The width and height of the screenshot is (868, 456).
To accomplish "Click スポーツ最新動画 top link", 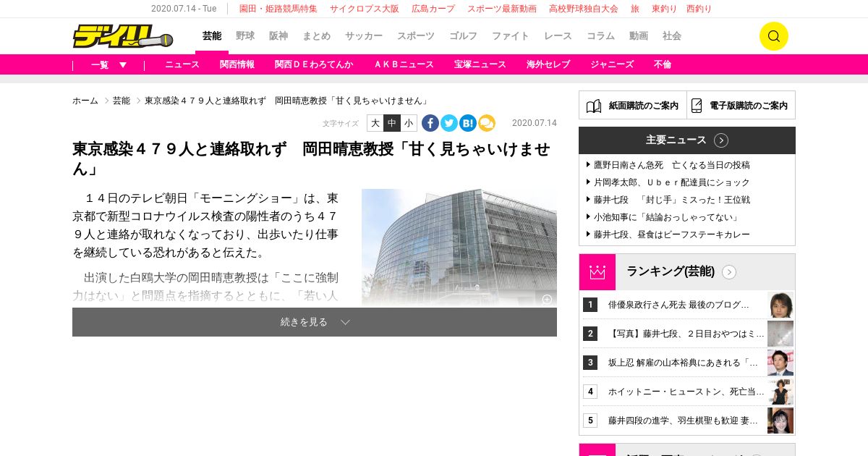I will (x=502, y=9).
